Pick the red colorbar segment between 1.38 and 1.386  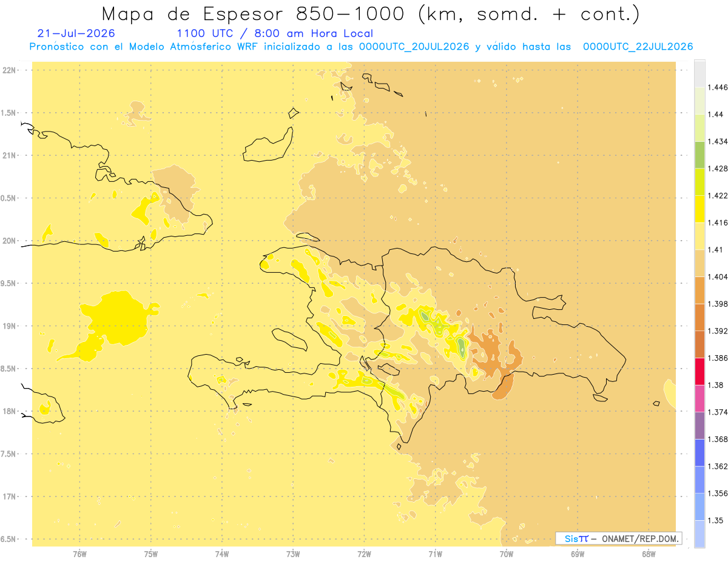pos(699,371)
